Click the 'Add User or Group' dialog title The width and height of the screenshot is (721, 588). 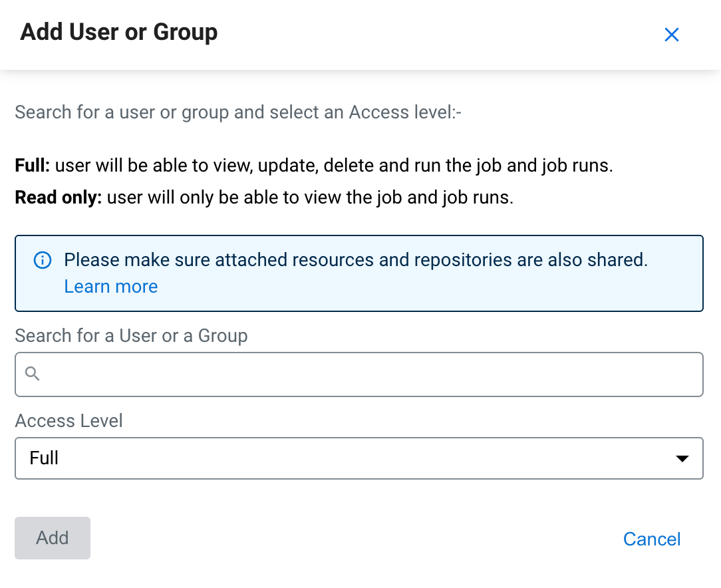pyautogui.click(x=119, y=32)
